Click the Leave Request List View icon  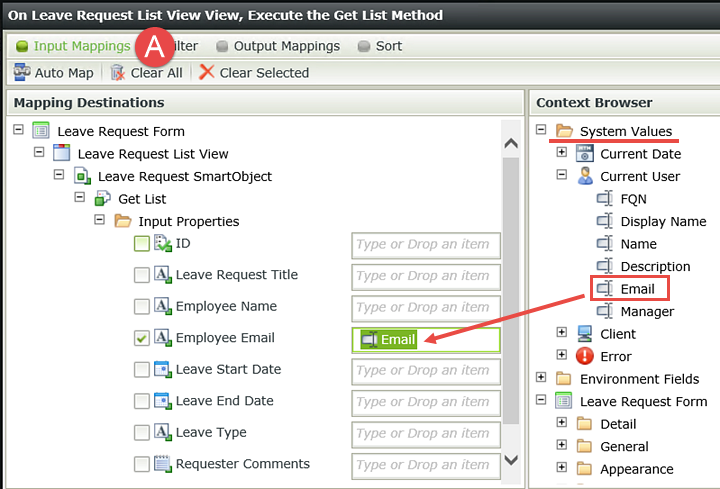click(x=61, y=153)
